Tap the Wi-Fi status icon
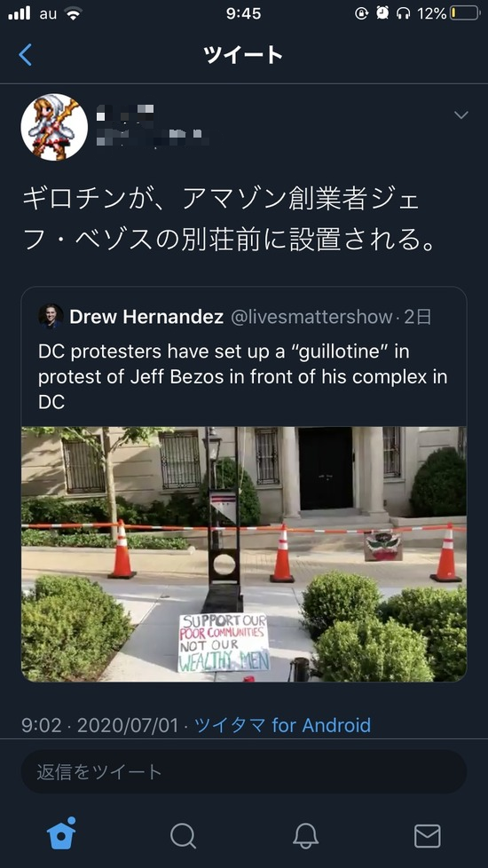Viewport: 488px width, 868px height. [73, 14]
